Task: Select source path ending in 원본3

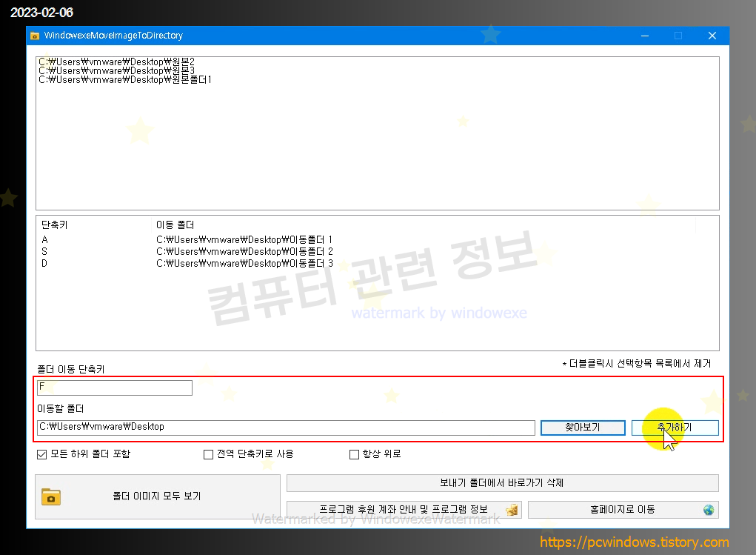Action: coord(117,70)
